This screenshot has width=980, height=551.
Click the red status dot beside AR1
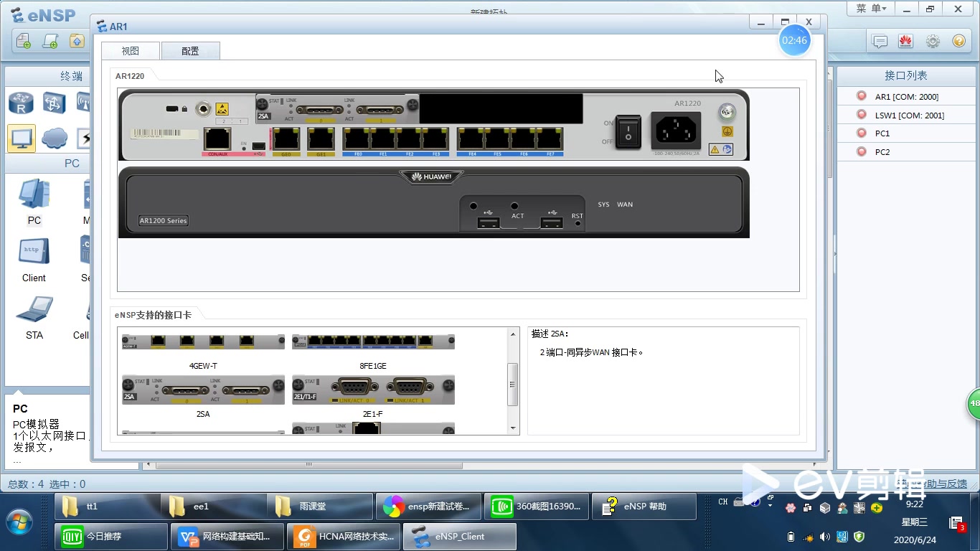862,96
